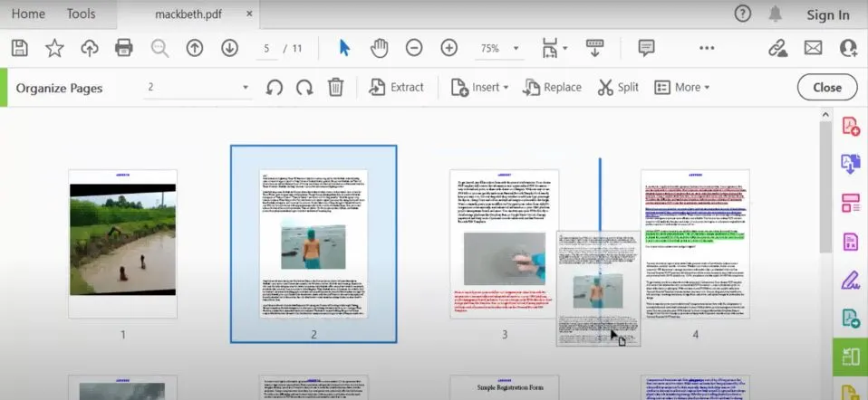Click the add user share icon

[848, 48]
